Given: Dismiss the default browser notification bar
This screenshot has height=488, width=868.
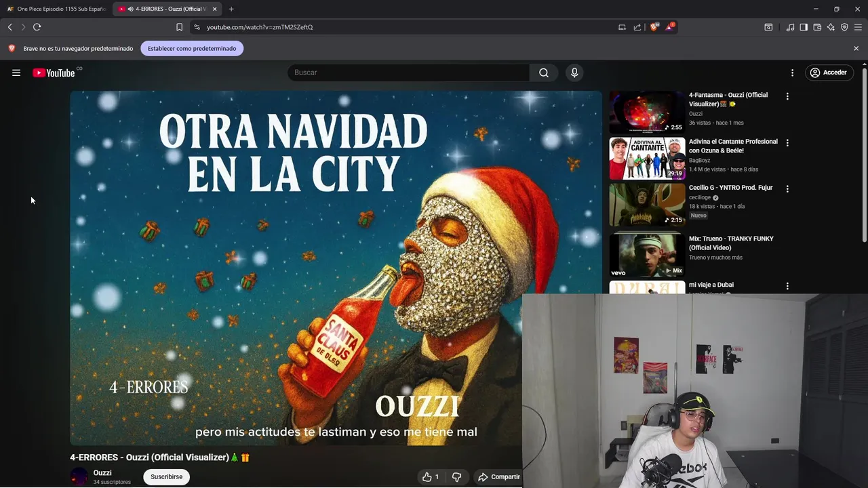Looking at the screenshot, I should click(856, 48).
